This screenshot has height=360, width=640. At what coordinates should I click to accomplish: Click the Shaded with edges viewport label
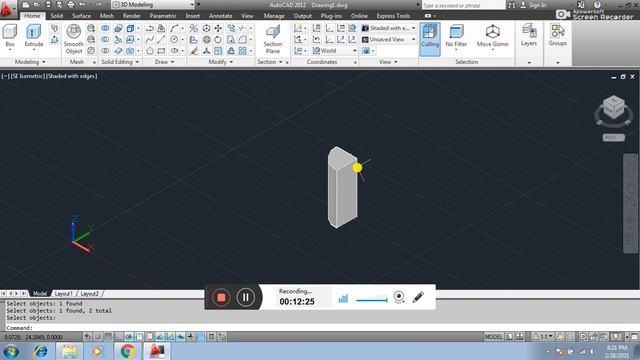[x=71, y=76]
